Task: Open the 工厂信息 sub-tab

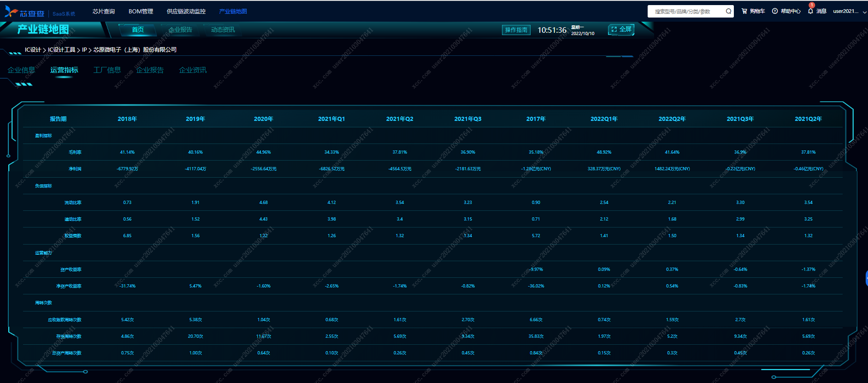Action: coord(107,70)
